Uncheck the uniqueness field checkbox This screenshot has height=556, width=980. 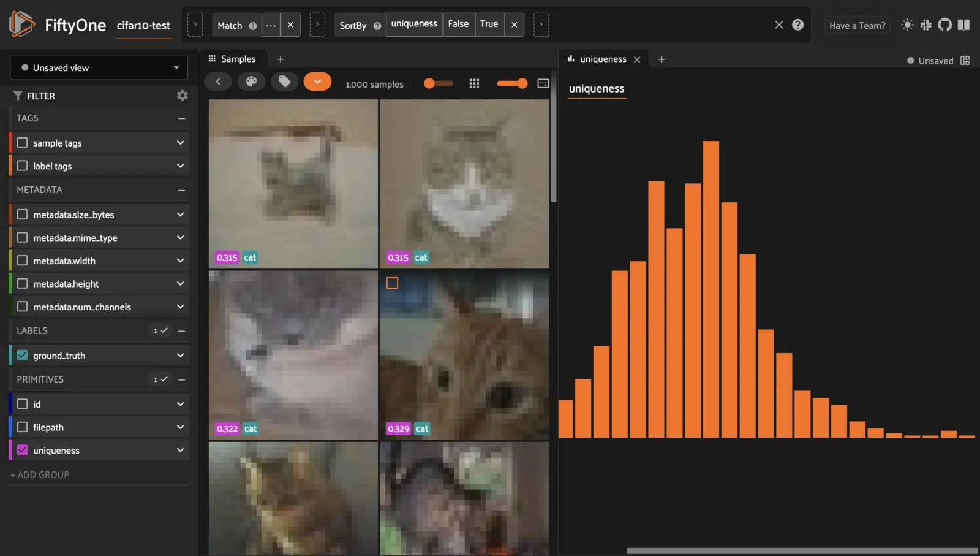pos(23,450)
